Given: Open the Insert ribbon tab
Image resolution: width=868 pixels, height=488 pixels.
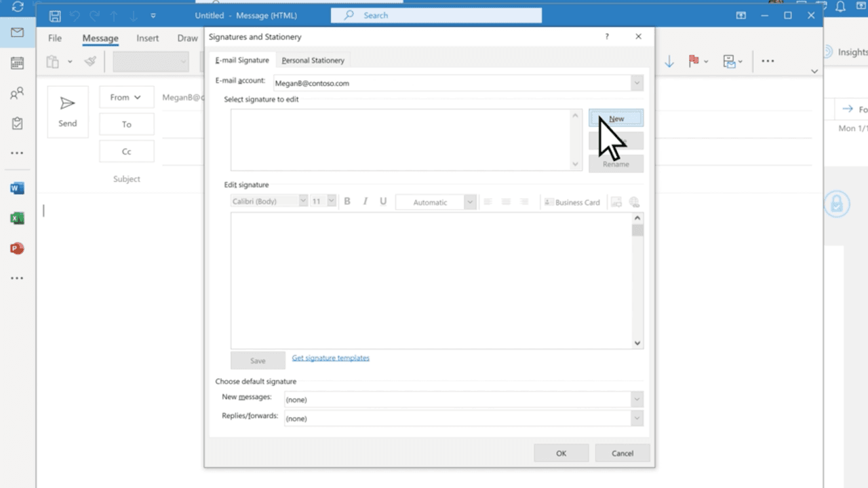Looking at the screenshot, I should [x=147, y=38].
